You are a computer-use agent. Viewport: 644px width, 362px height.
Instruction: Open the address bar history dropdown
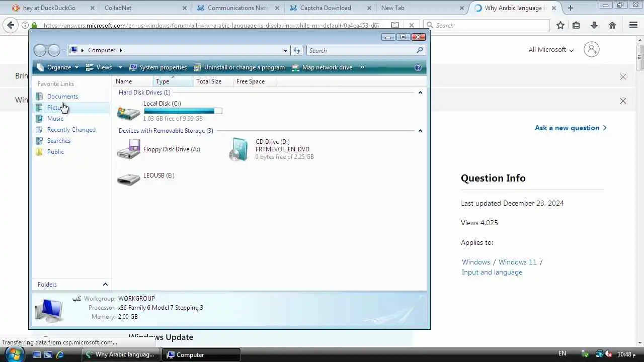(285, 50)
